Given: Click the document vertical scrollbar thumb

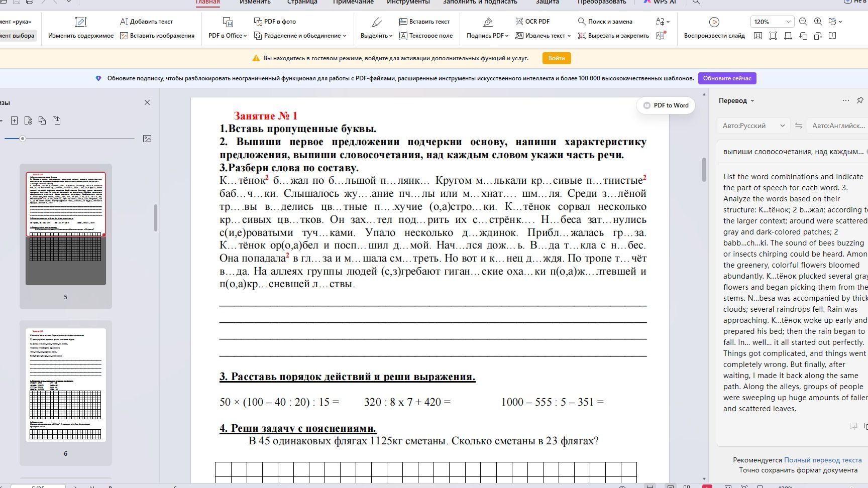Looking at the screenshot, I should tap(704, 170).
